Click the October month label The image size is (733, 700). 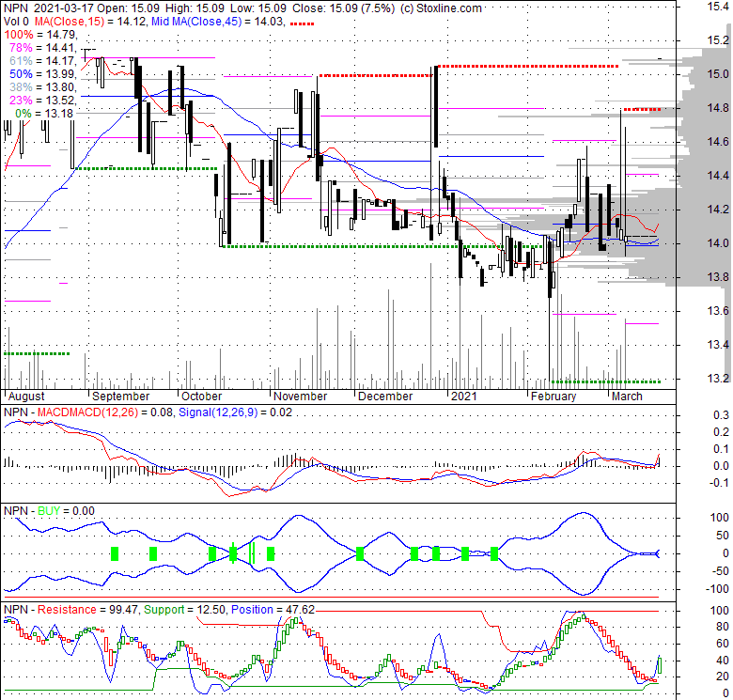point(201,397)
